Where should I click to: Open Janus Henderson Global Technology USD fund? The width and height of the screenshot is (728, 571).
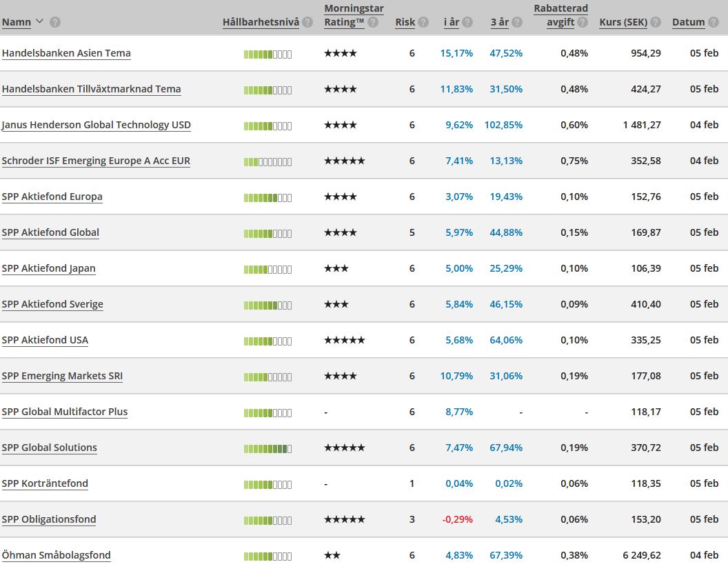pos(96,125)
